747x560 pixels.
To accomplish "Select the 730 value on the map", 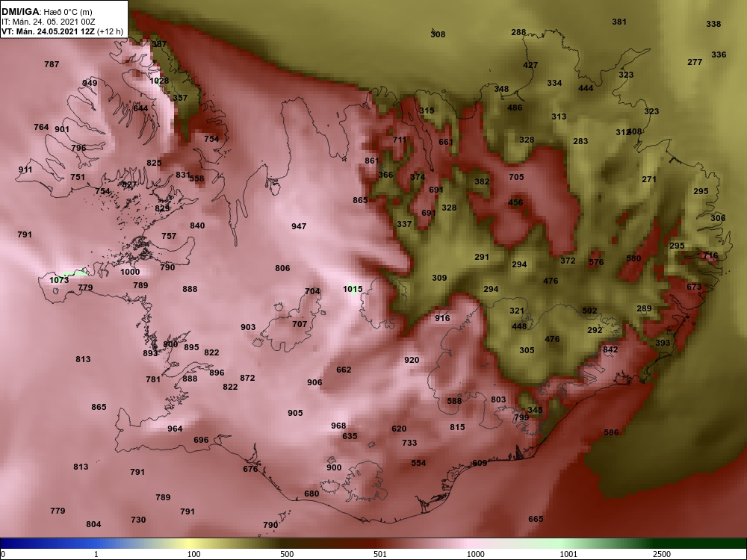I will 138,520.
